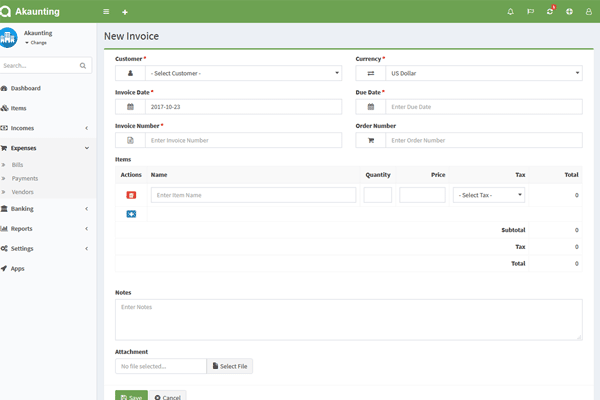600x400 pixels.
Task: Click the blue add item button
Action: pyautogui.click(x=131, y=214)
